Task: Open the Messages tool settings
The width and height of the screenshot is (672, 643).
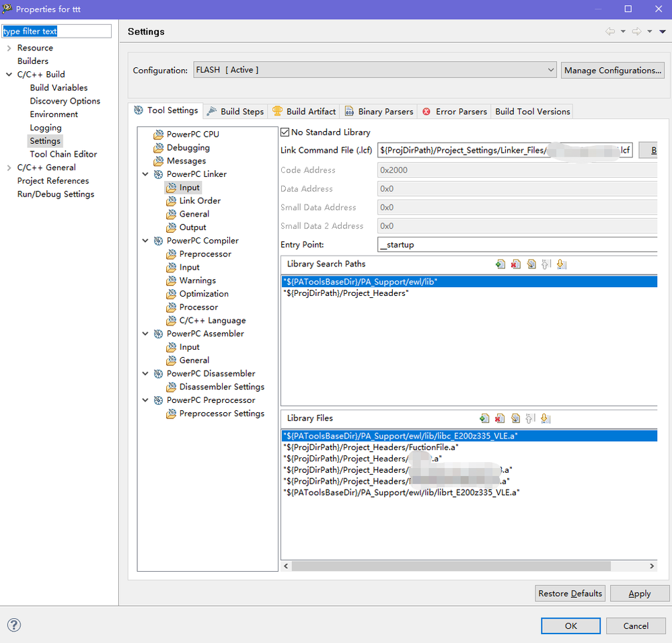Action: 186,161
